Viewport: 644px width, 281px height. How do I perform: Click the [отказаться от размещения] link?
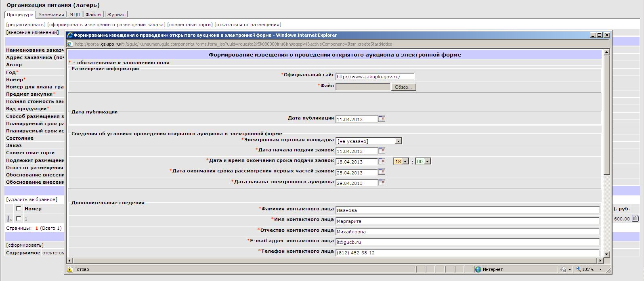(248, 25)
